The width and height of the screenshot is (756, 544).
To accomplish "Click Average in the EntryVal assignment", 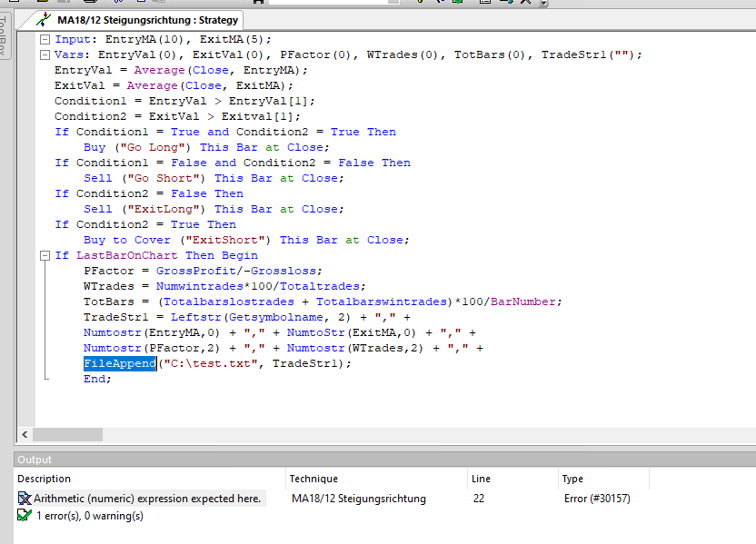I will point(160,70).
